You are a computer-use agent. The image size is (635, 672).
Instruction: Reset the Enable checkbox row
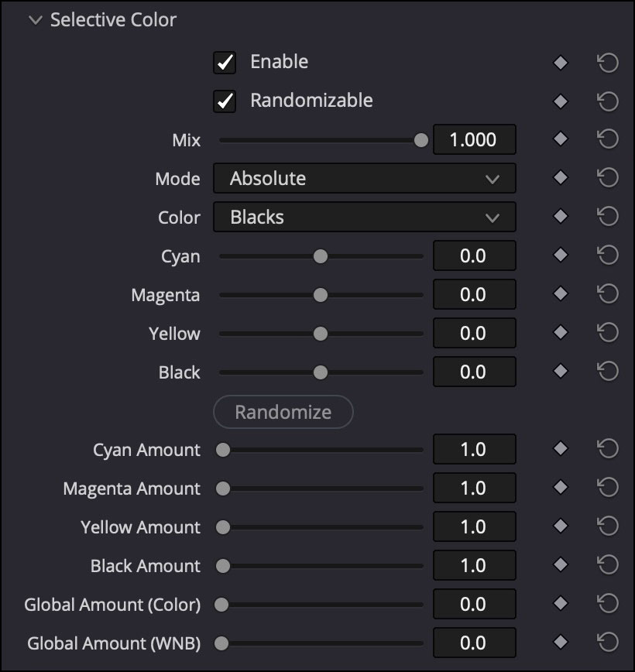[608, 63]
